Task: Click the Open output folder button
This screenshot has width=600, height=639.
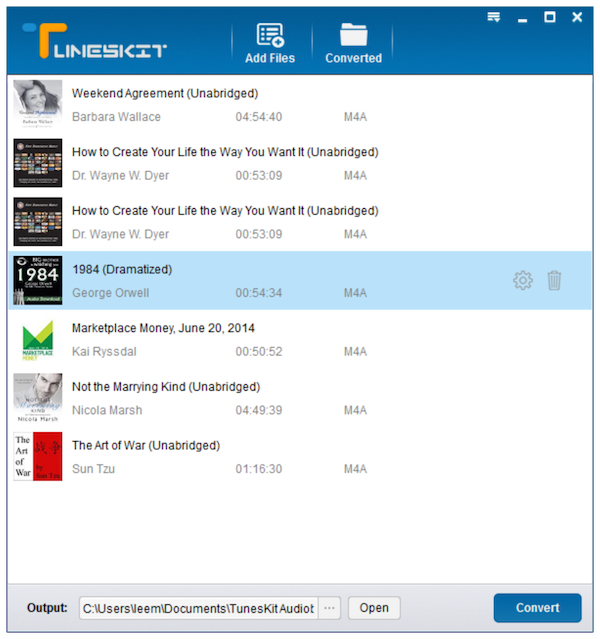Action: tap(374, 608)
